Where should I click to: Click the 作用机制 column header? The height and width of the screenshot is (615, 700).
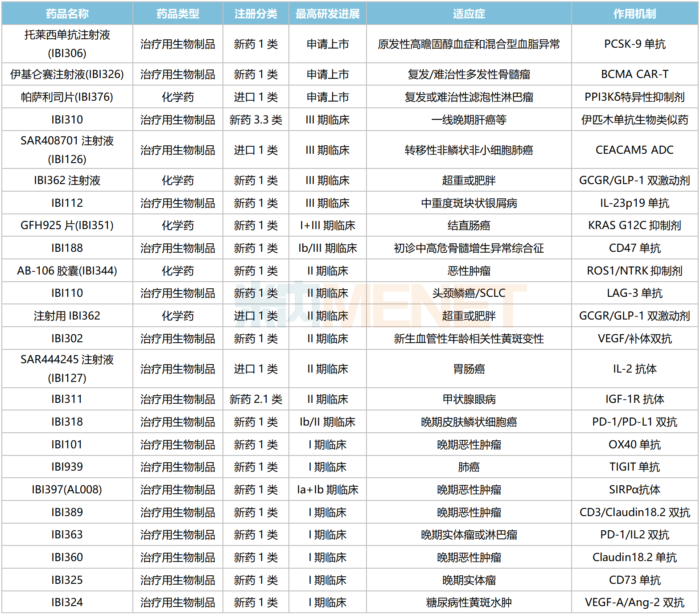pyautogui.click(x=635, y=13)
